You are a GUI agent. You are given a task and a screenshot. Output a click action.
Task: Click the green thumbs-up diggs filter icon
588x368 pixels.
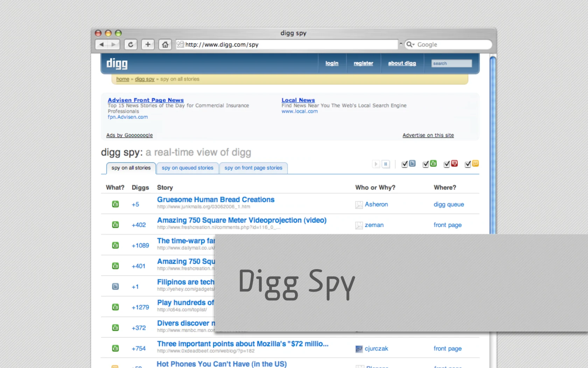pos(433,163)
